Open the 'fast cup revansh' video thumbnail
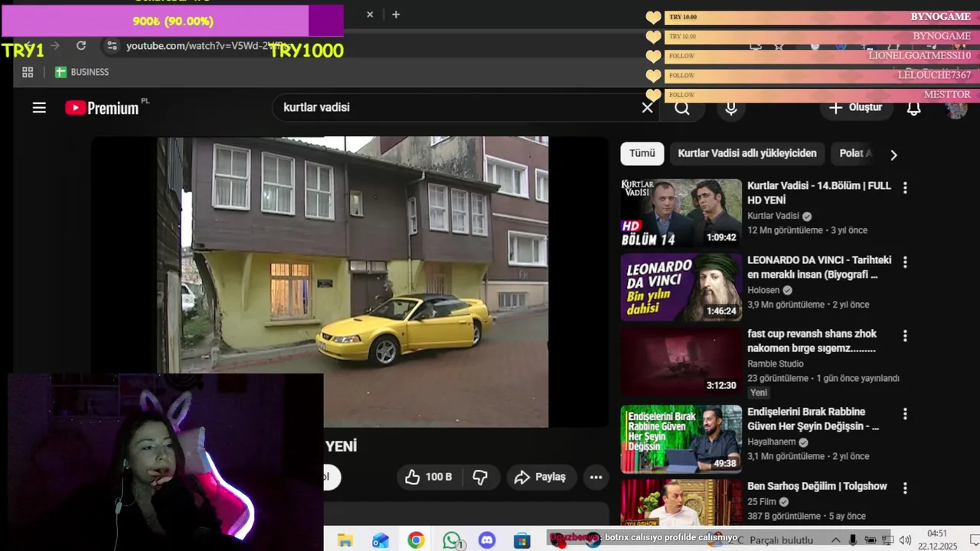 (681, 361)
